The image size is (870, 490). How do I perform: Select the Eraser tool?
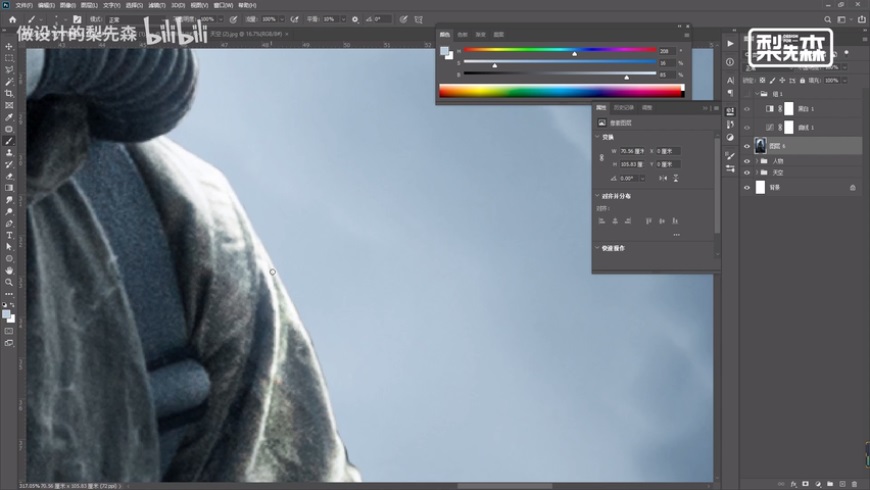[x=9, y=176]
